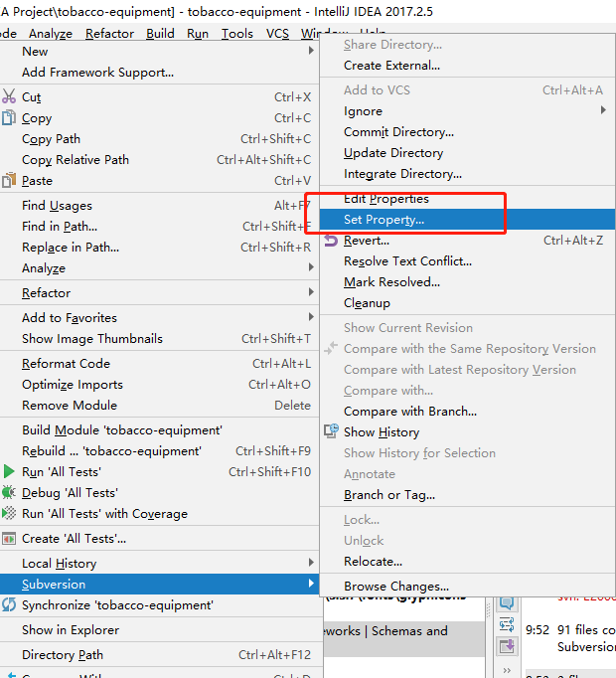Select Edit Properties menu entry
This screenshot has width=616, height=678.
468,199
